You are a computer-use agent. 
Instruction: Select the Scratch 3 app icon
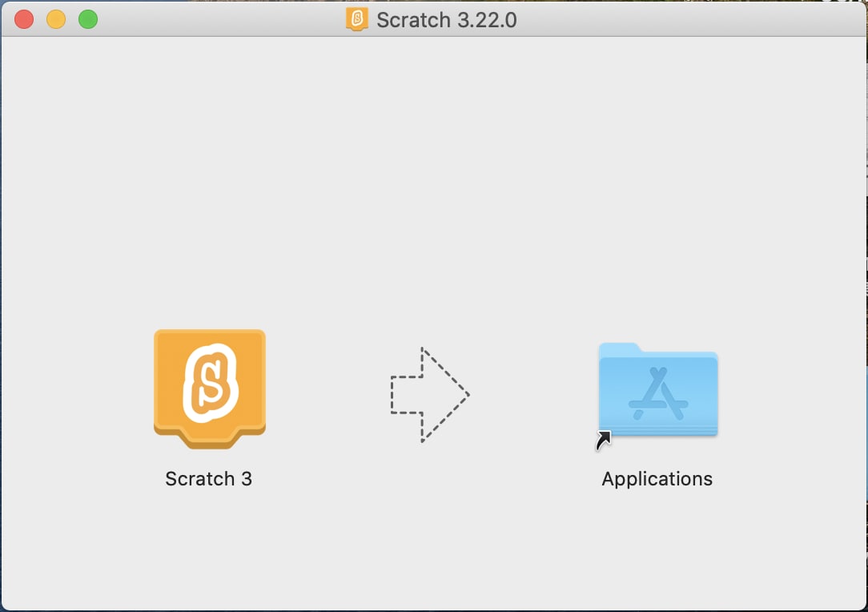[x=209, y=388]
